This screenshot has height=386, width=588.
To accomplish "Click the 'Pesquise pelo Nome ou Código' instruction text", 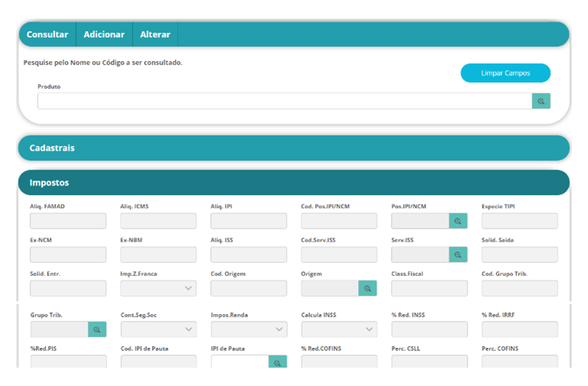I will pyautogui.click(x=103, y=63).
